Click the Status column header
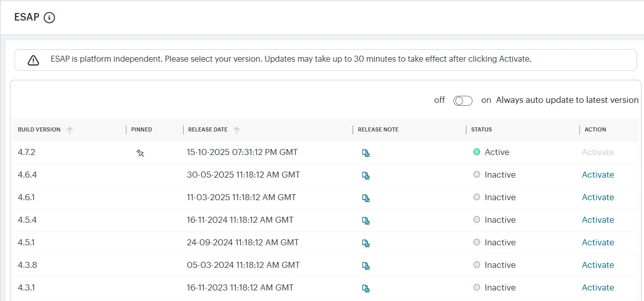This screenshot has height=301, width=644. pyautogui.click(x=481, y=129)
